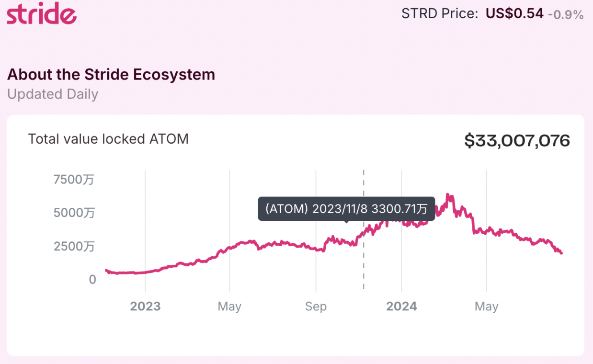Click the May label right of 2024

pos(487,307)
